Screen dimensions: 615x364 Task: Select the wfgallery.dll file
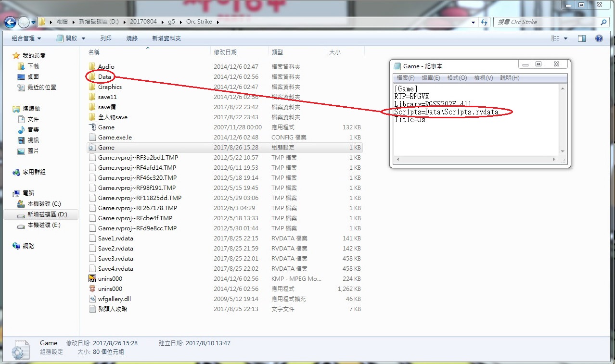(114, 299)
